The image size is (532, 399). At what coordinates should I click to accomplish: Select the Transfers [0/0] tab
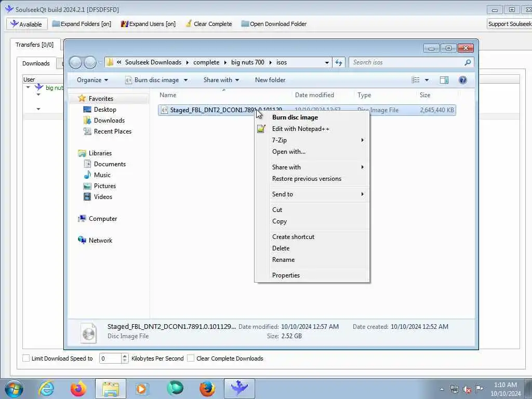click(35, 45)
